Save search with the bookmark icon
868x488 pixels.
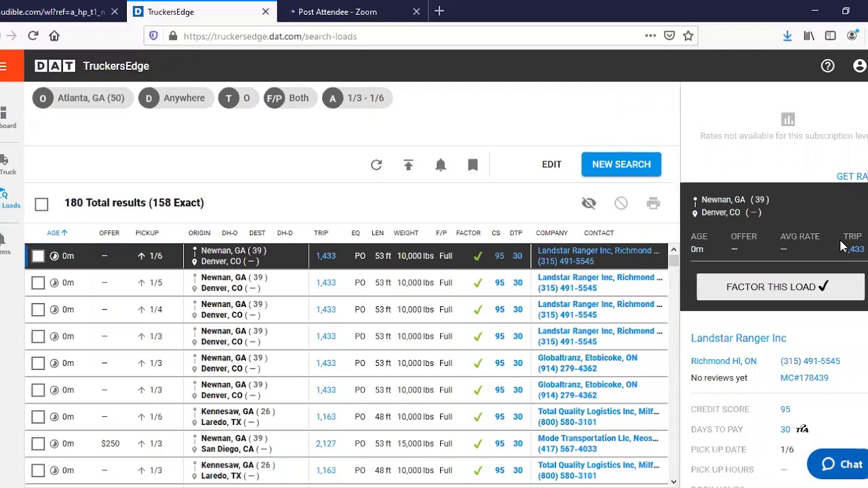point(473,165)
